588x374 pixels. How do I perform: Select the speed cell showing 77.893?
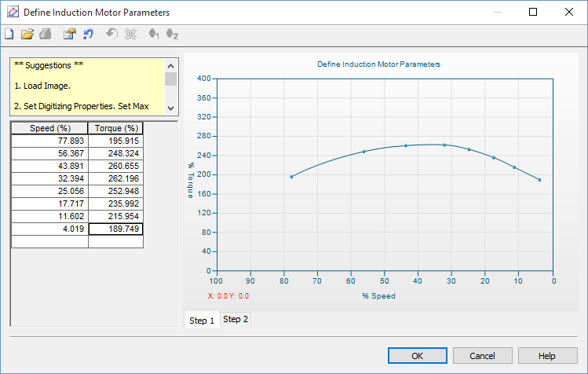click(49, 141)
